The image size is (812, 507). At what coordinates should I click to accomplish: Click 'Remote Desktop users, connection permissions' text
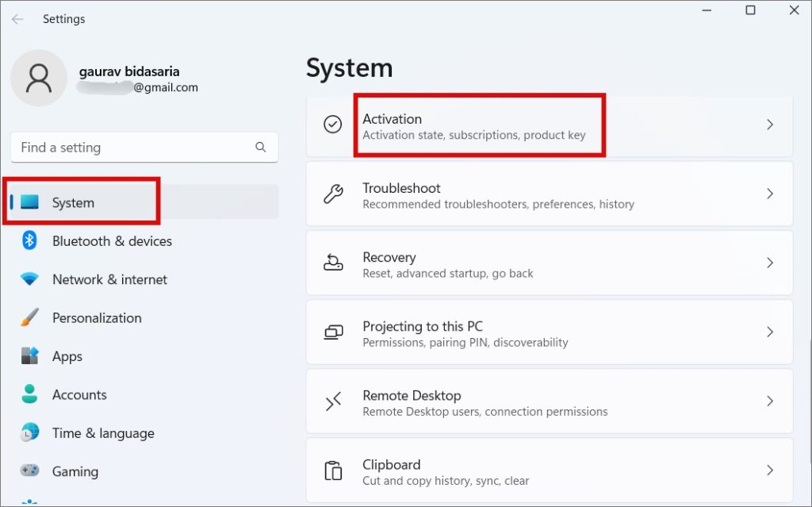point(485,412)
